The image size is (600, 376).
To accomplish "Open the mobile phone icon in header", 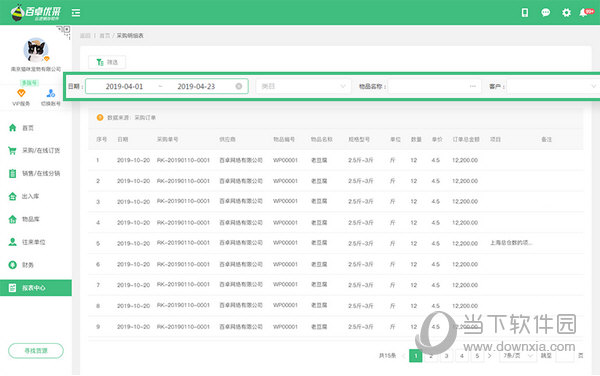I will point(525,13).
